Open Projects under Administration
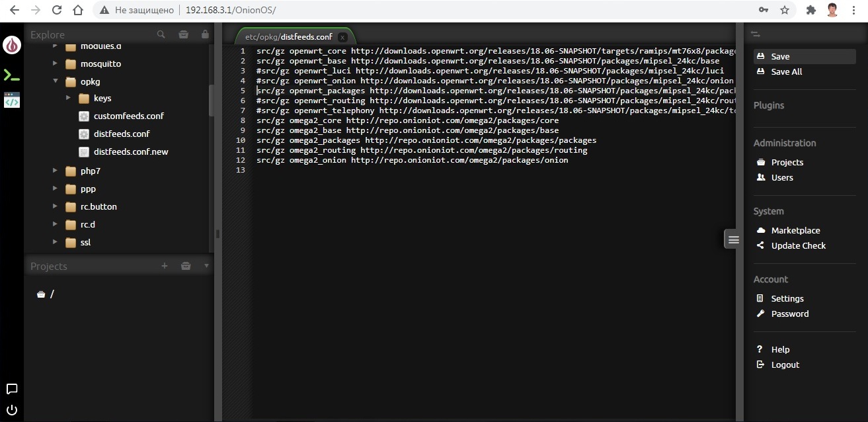868x422 pixels. (x=787, y=162)
